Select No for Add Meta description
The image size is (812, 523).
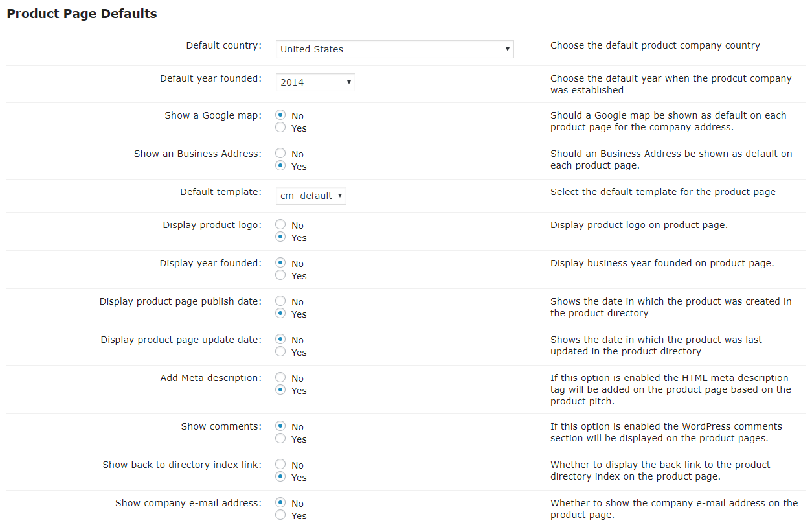pos(280,378)
